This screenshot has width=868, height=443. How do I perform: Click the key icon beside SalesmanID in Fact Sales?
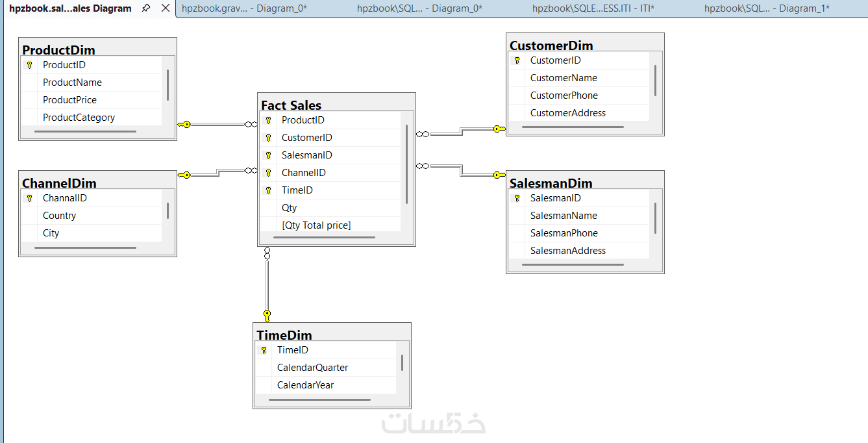click(268, 155)
